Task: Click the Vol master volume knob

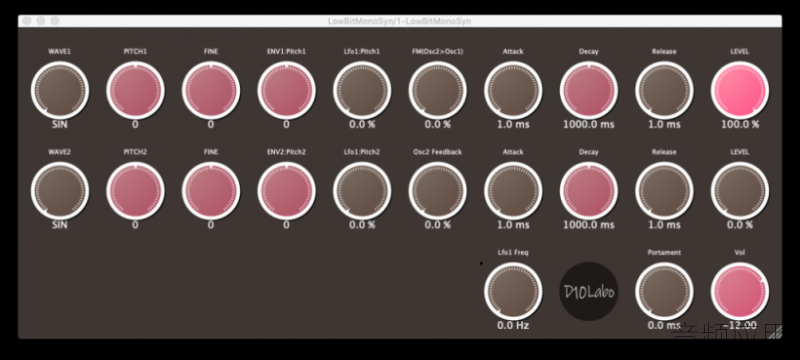Action: [x=740, y=291]
